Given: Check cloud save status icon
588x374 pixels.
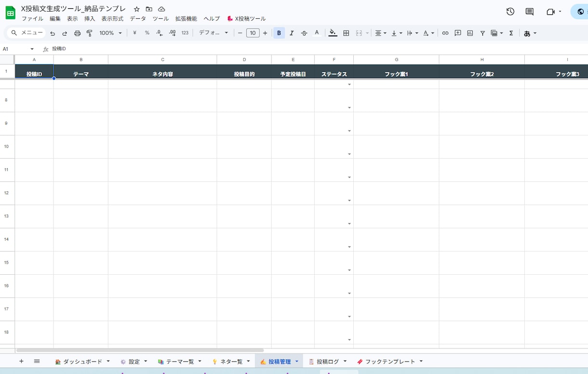Looking at the screenshot, I should (x=161, y=9).
